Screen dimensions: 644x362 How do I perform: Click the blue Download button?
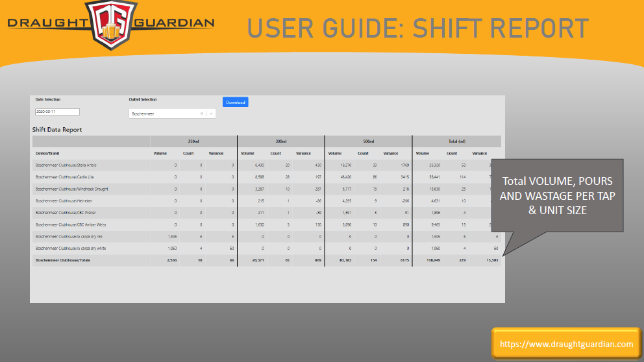(236, 103)
